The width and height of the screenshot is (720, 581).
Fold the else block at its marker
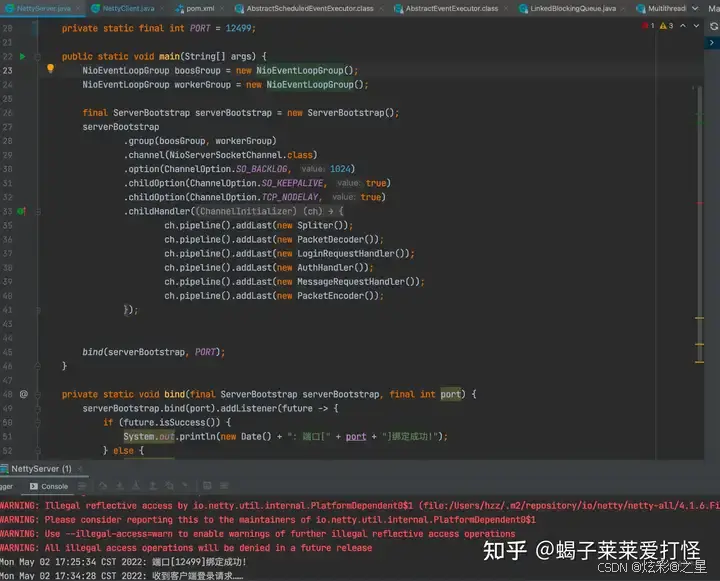[38, 451]
